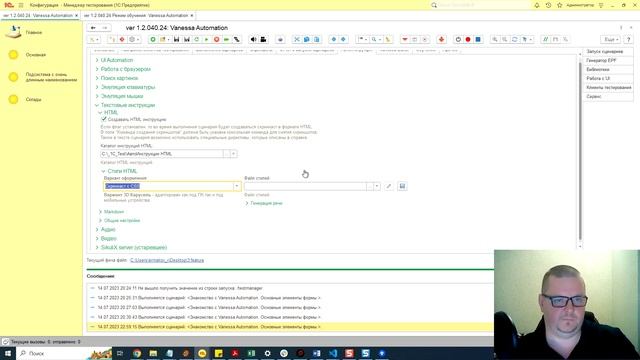The height and width of the screenshot is (360, 640).
Task: Click the second floppy disk save icon
Action: click(187, 40)
